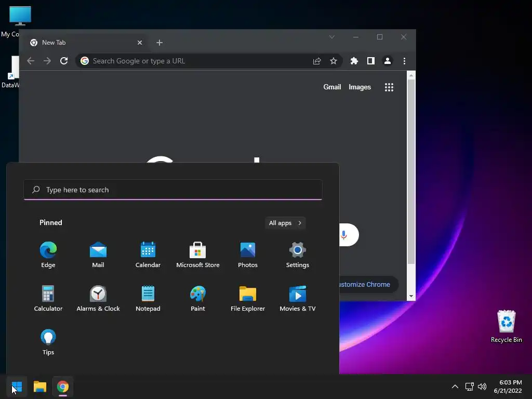This screenshot has height=399, width=532.
Task: Click the volume icon in system tray
Action: tap(482, 387)
